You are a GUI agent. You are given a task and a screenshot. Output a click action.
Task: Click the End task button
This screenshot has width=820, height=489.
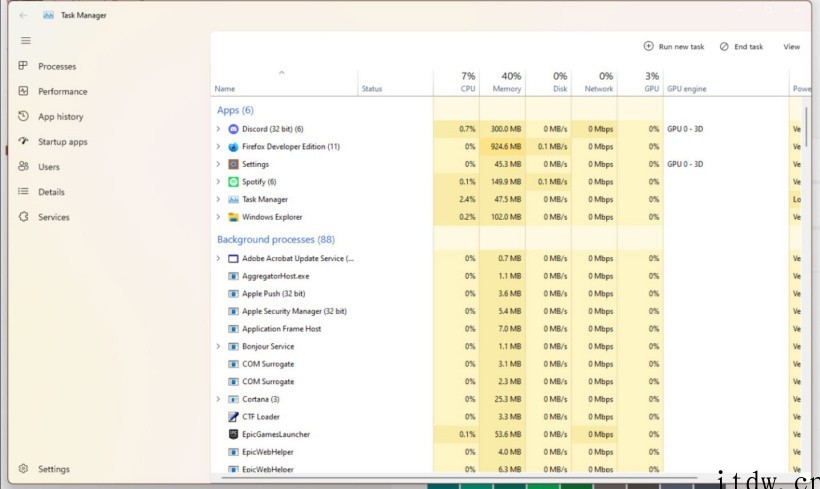(742, 47)
